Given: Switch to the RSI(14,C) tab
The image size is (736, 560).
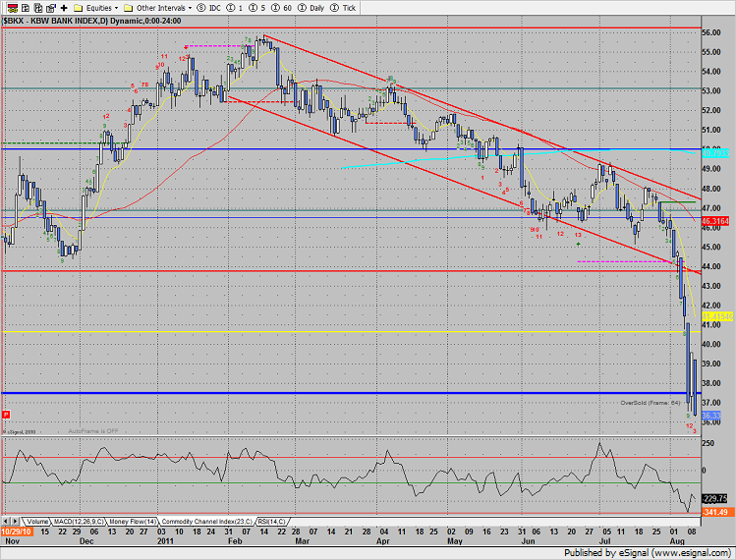Looking at the screenshot, I should click(x=271, y=522).
